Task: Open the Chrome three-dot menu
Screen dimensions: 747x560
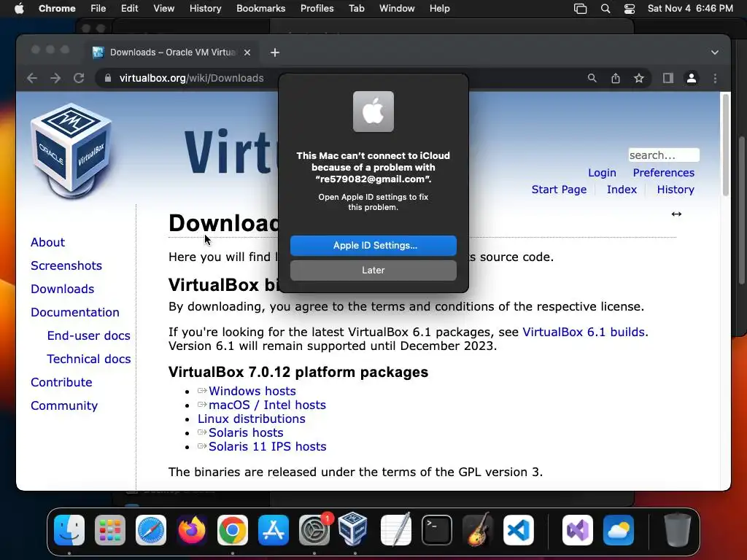Action: pos(715,78)
